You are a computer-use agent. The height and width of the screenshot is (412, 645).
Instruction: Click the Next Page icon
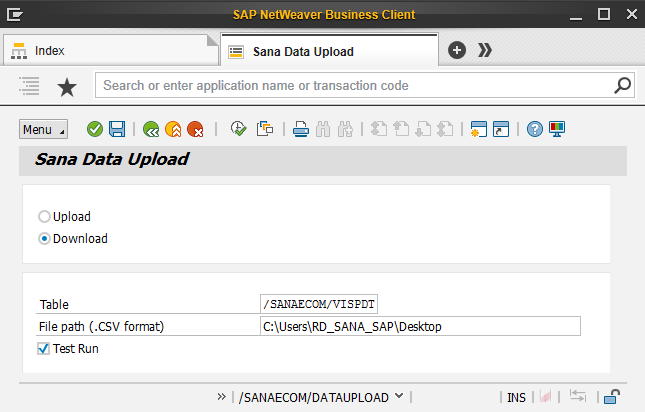[x=423, y=129]
